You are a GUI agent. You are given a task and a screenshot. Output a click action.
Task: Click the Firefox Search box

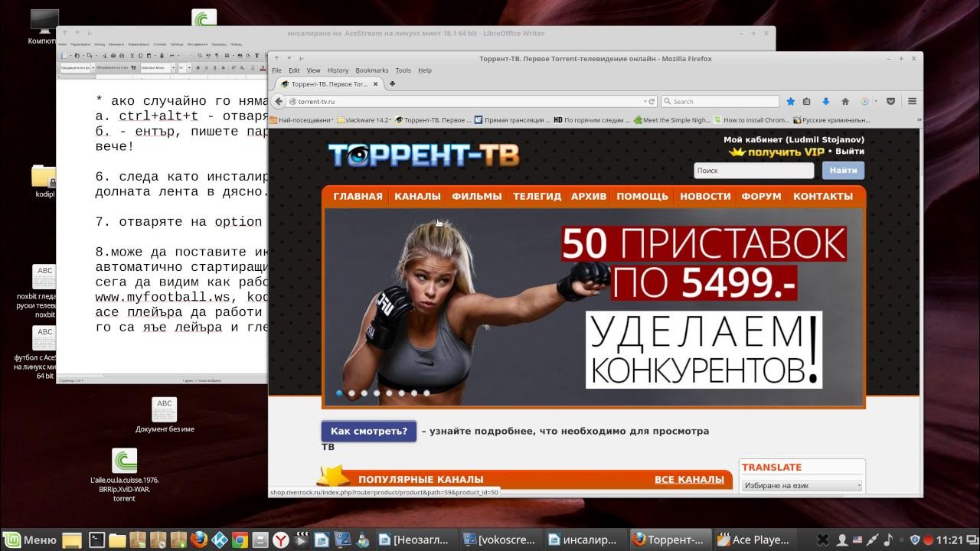point(720,101)
